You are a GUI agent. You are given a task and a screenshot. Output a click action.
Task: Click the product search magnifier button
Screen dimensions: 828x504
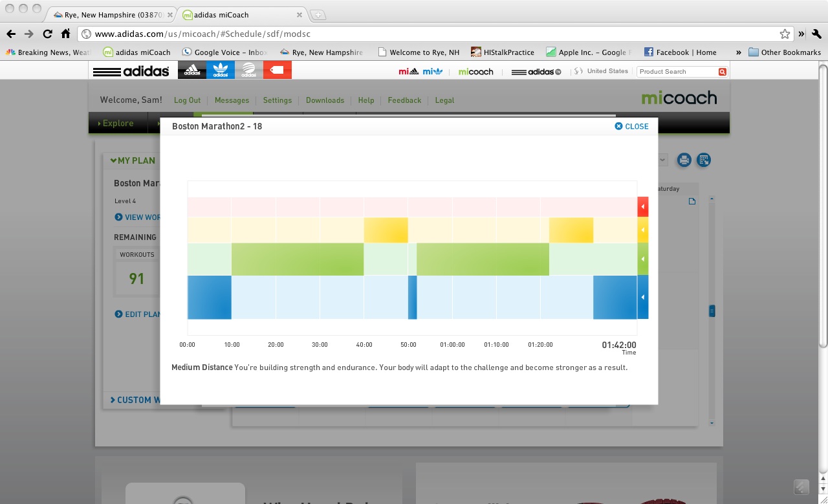point(723,72)
